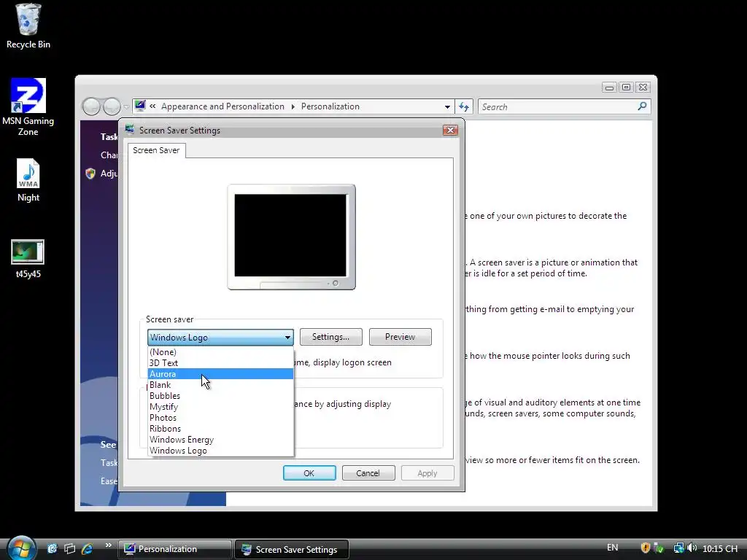Click the Switch between windows icon
The height and width of the screenshot is (560, 747).
pos(69,548)
